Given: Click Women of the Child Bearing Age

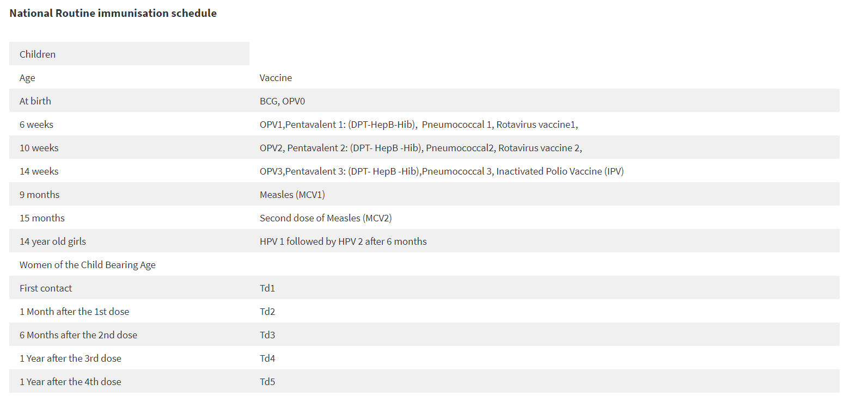Looking at the screenshot, I should pos(88,265).
